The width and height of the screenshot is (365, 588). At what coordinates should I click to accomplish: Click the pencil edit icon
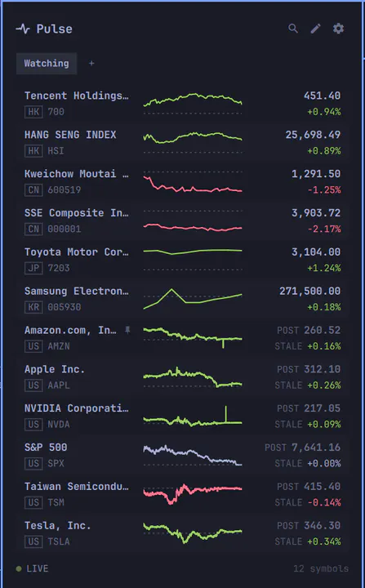coord(316,29)
